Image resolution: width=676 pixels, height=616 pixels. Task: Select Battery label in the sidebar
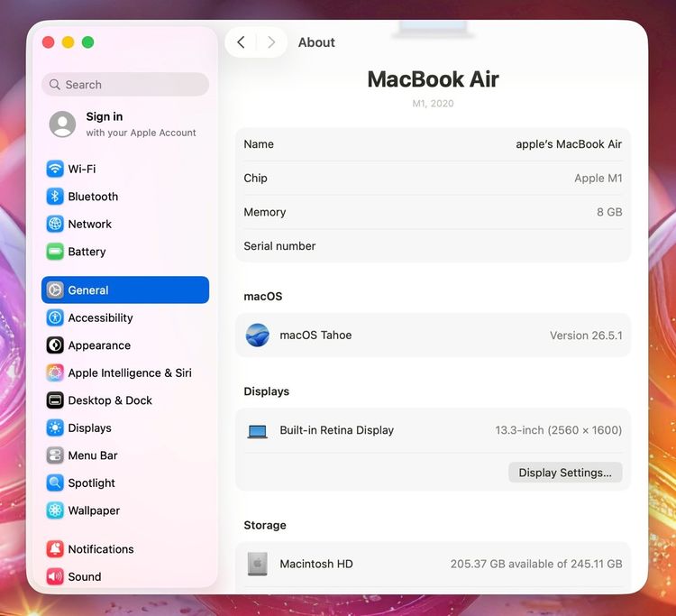click(x=87, y=252)
